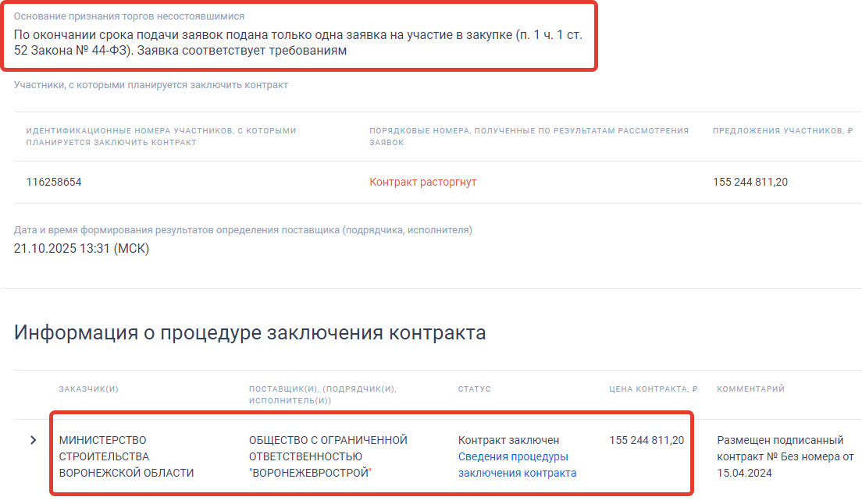Select supplier ООО 'Воронежеврострой'
This screenshot has height=504, width=862.
(327, 456)
